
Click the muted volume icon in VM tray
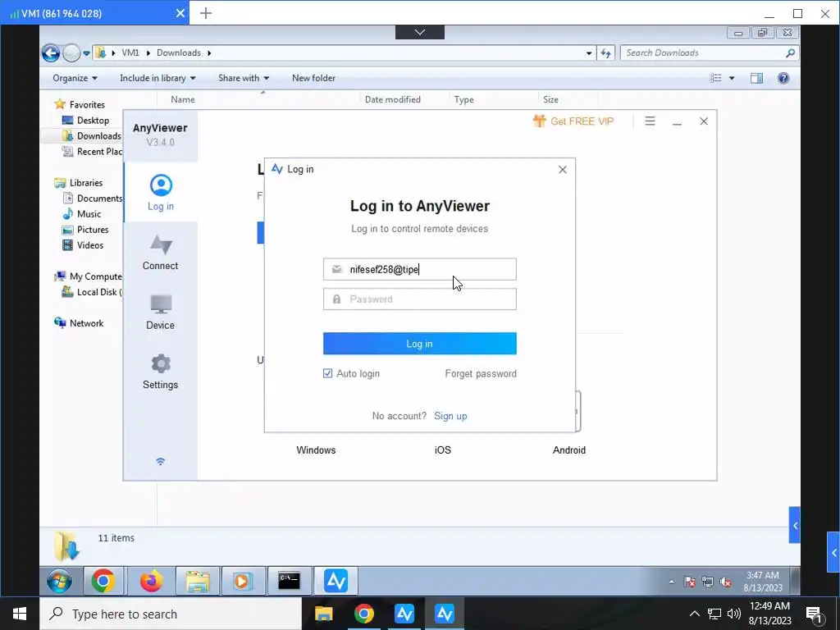point(725,582)
